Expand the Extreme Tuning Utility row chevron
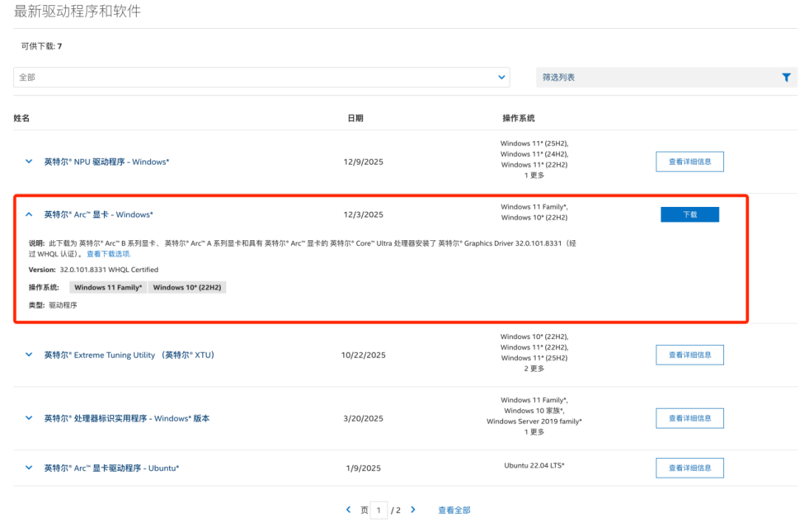 coord(29,355)
